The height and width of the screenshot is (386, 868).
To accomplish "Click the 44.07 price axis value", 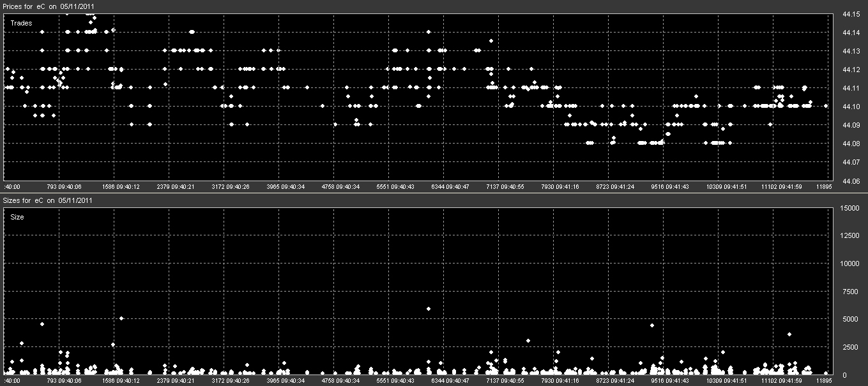I will tap(850, 163).
